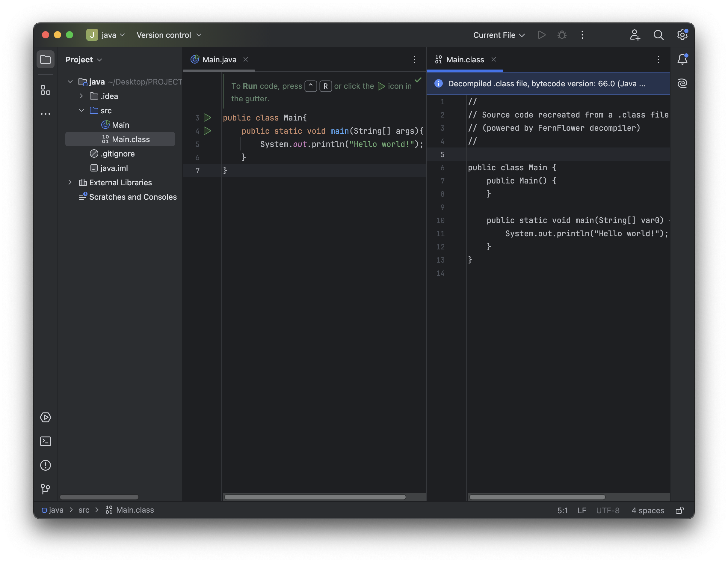Expand External Libraries node

tap(70, 183)
